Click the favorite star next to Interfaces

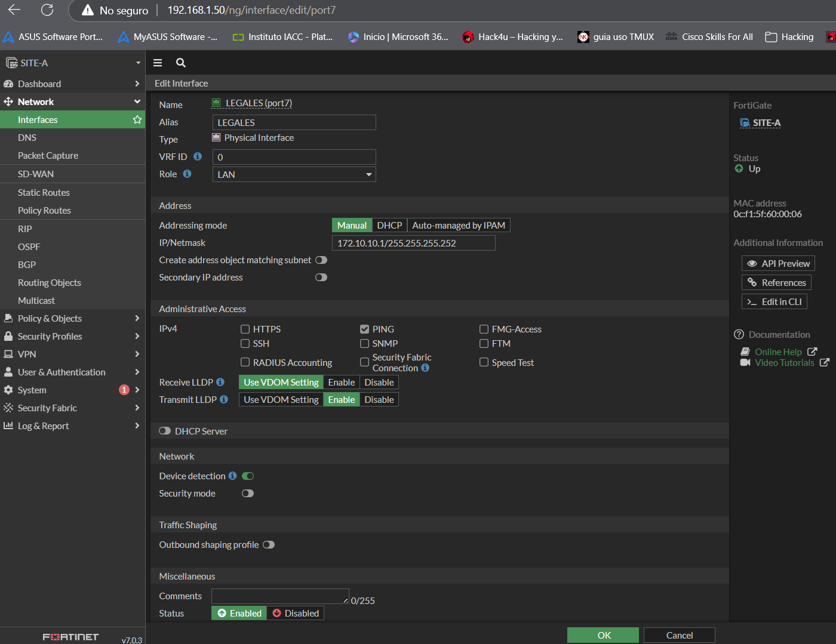[x=137, y=120]
